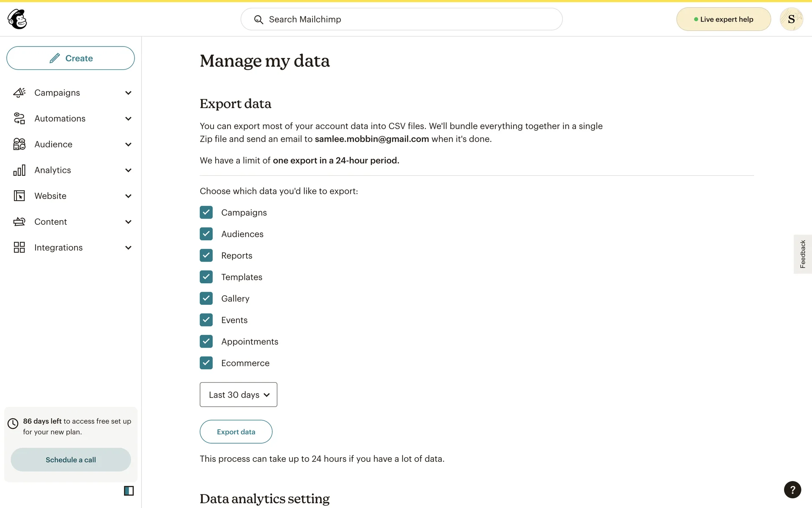Expand the Audience menu chevron
Image resolution: width=812 pixels, height=508 pixels.
coord(128,144)
